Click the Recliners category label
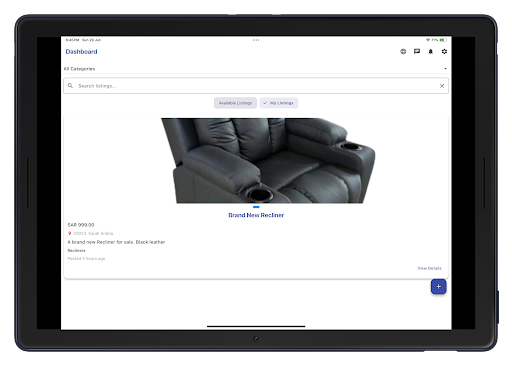Image resolution: width=512 pixels, height=366 pixels. click(76, 250)
